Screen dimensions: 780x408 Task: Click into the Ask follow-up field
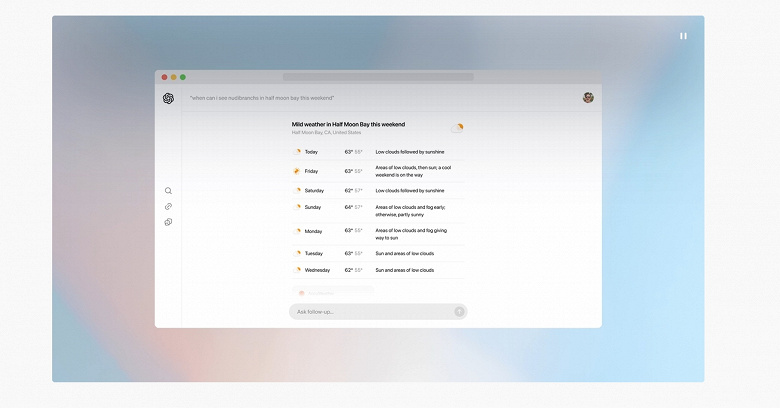(x=378, y=311)
